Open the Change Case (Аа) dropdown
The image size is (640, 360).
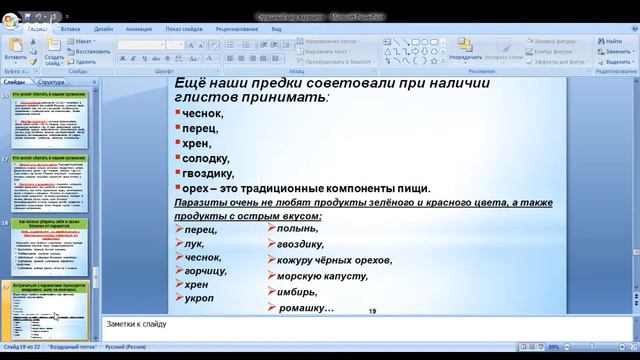[193, 59]
